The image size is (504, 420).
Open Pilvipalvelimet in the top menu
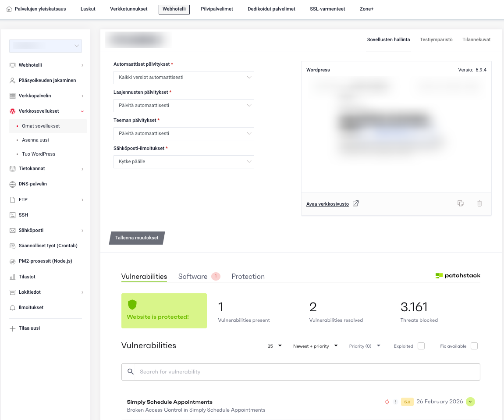tap(217, 9)
